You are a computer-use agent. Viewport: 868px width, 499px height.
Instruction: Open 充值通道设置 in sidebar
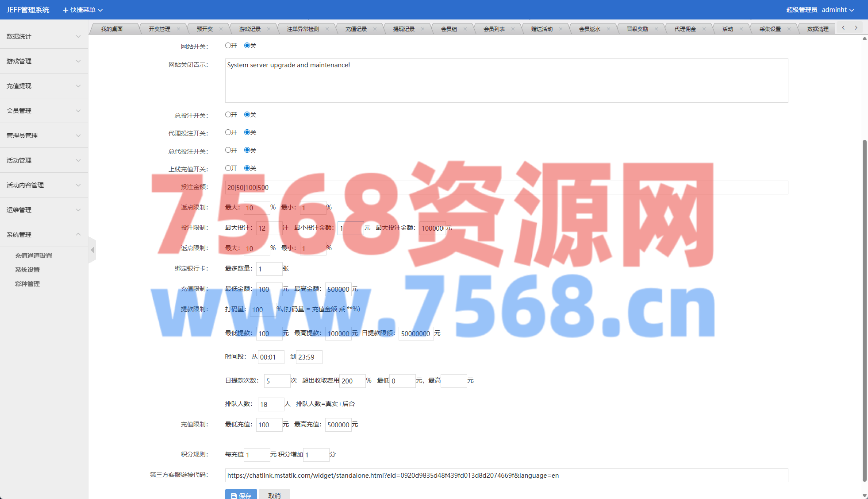click(x=34, y=255)
